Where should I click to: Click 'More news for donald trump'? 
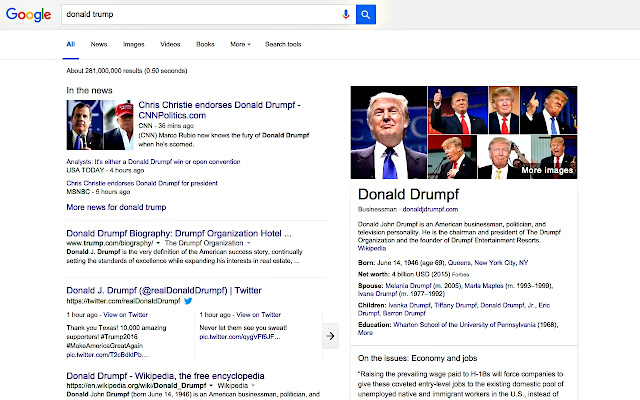click(116, 207)
